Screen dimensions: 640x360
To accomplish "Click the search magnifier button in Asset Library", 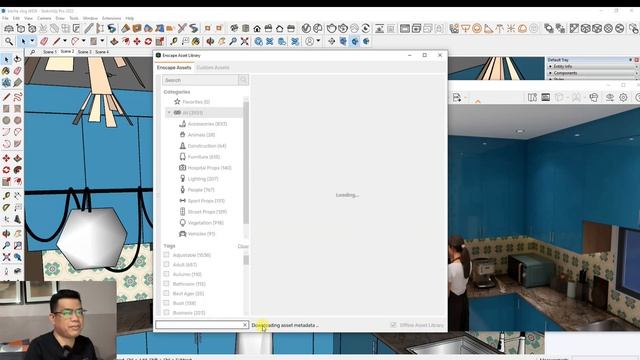I will (x=243, y=80).
